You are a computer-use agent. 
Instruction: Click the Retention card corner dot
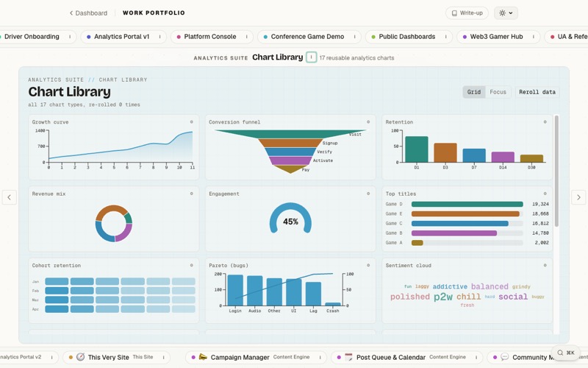tap(545, 122)
